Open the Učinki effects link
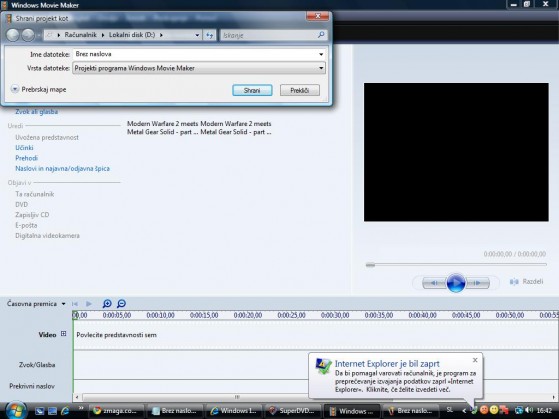Viewport: 559px width, 419px height. click(x=24, y=148)
